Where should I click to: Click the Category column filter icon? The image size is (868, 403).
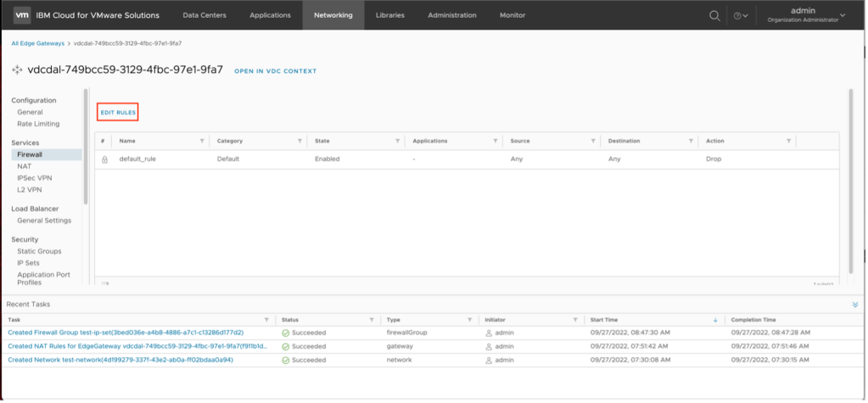coord(300,141)
